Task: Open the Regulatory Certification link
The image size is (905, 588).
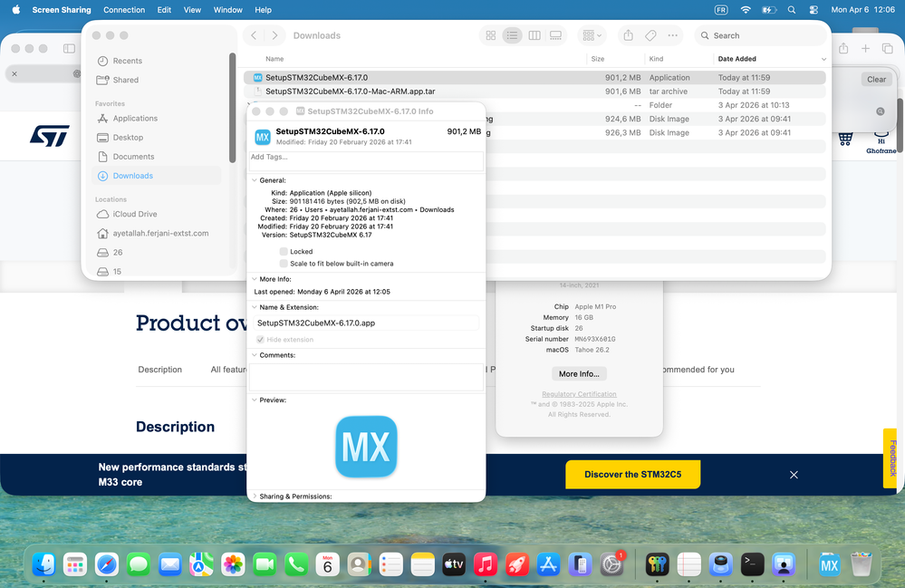Action: [x=579, y=394]
